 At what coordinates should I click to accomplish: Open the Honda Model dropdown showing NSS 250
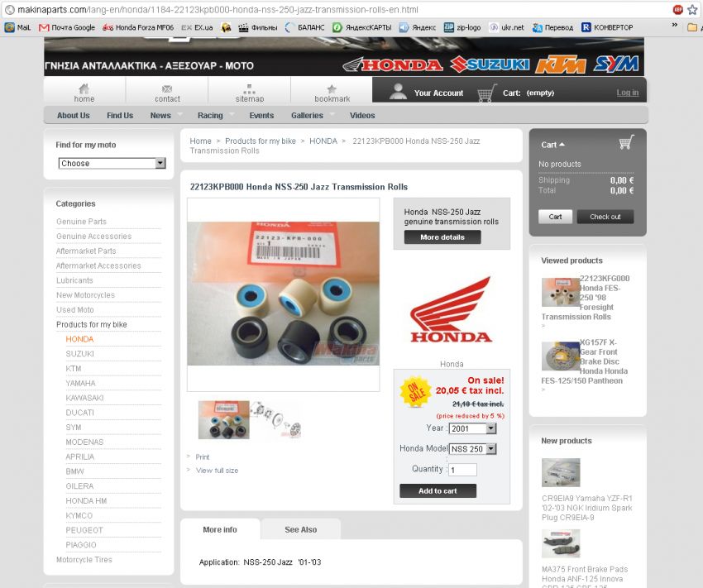[472, 448]
